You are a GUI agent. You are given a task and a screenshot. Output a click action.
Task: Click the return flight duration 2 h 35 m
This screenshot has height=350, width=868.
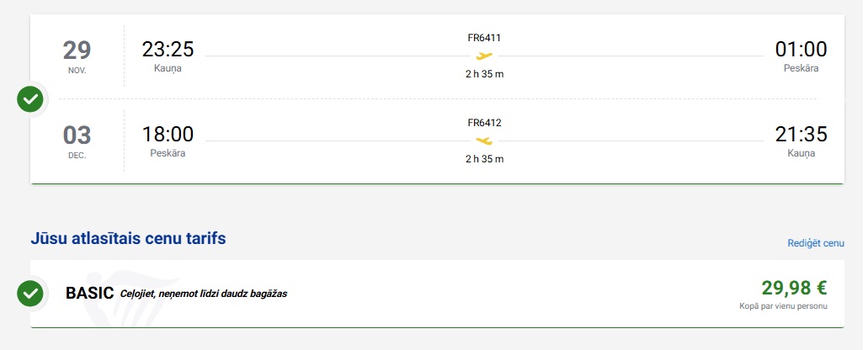click(484, 159)
